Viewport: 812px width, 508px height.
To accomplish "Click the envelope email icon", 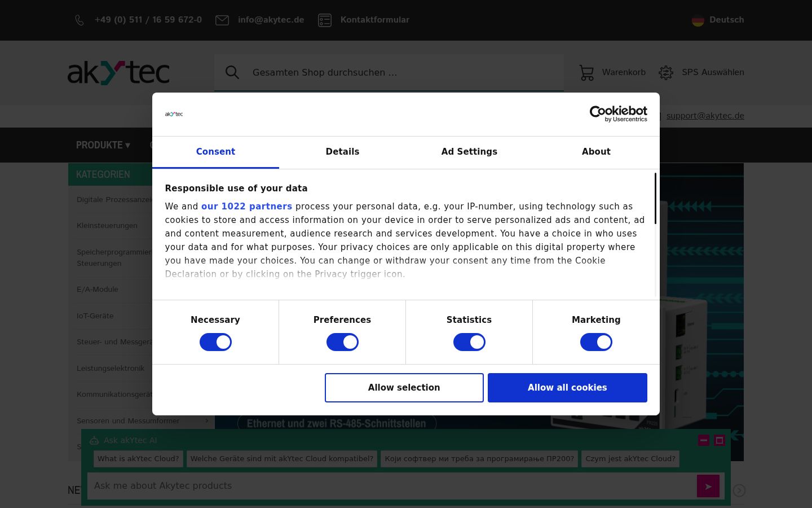I will (222, 20).
